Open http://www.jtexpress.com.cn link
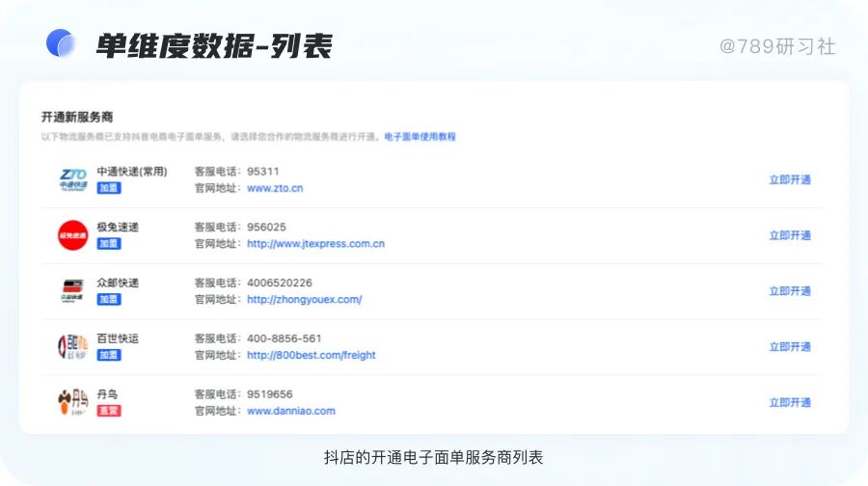868x486 pixels. (x=315, y=244)
